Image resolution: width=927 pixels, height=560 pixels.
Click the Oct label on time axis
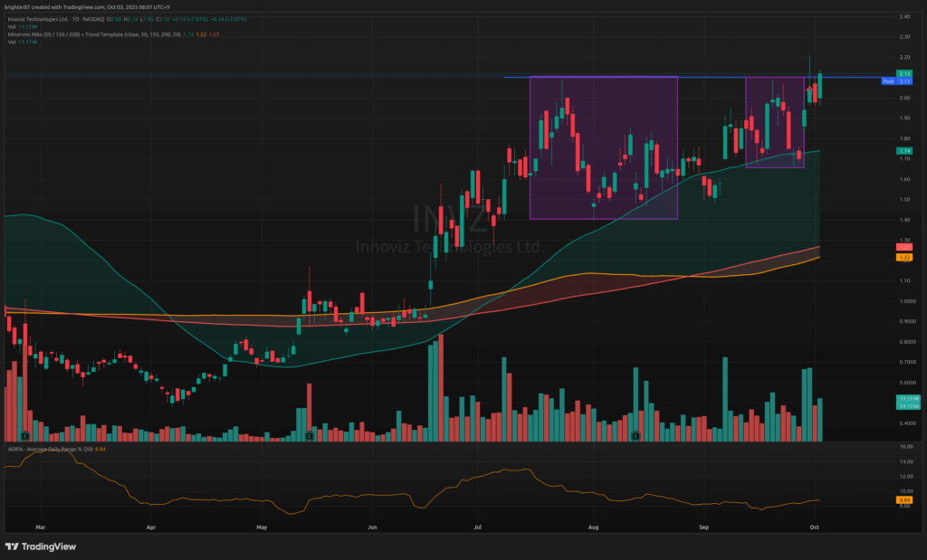click(814, 525)
